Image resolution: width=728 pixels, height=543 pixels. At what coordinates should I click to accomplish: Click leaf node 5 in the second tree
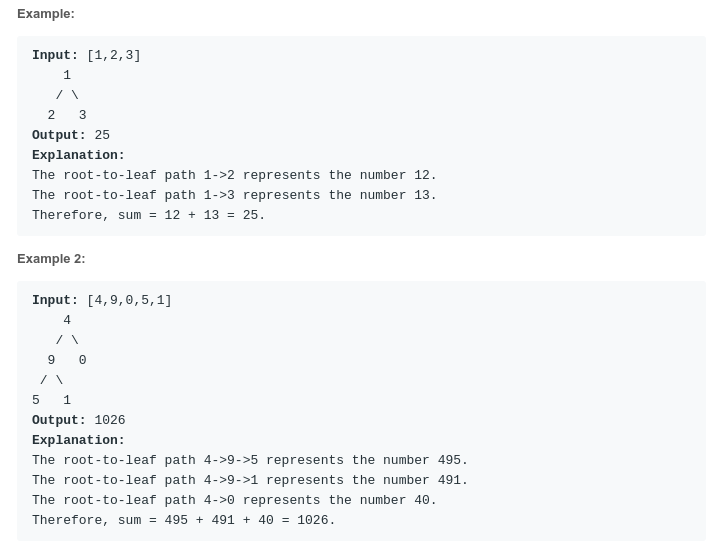[x=36, y=400]
